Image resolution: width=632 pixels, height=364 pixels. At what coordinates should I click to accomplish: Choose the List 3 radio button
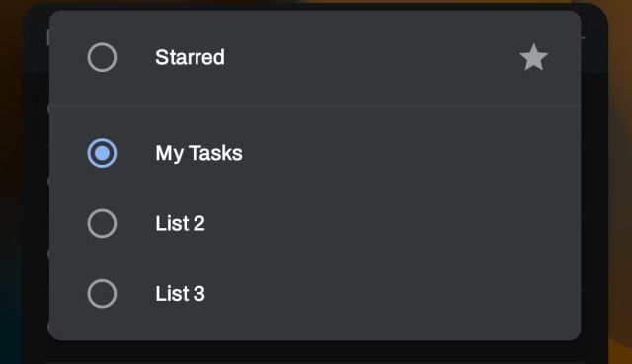click(x=102, y=294)
